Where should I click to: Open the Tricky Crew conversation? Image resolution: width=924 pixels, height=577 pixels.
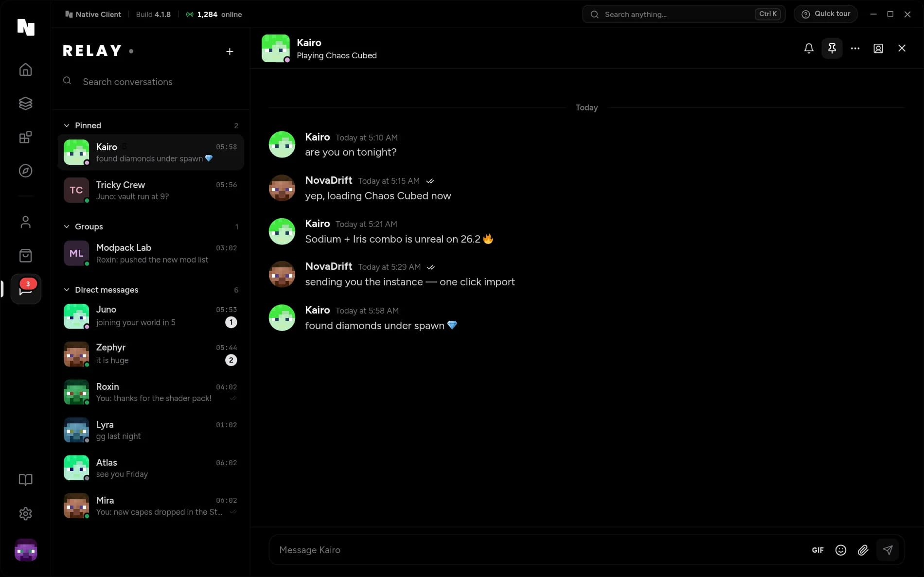pyautogui.click(x=151, y=190)
